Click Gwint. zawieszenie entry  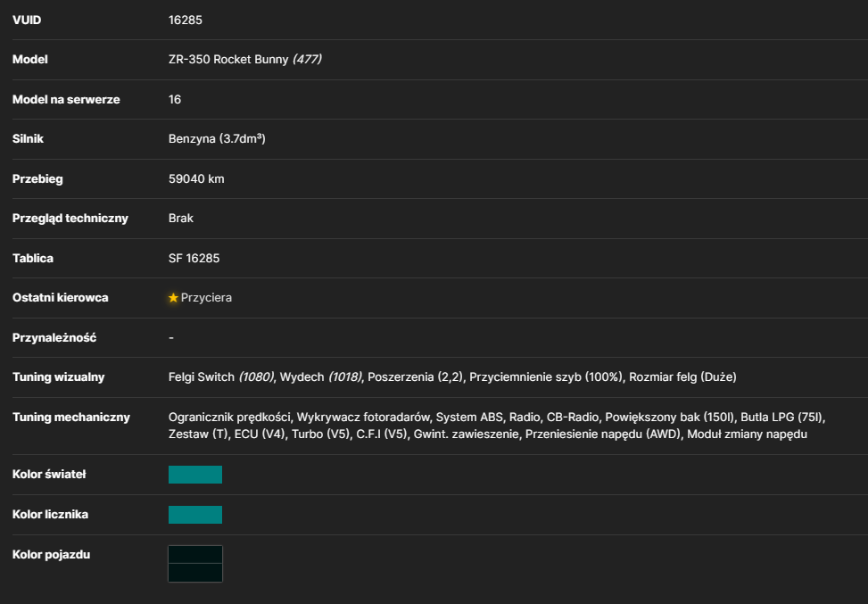point(467,434)
